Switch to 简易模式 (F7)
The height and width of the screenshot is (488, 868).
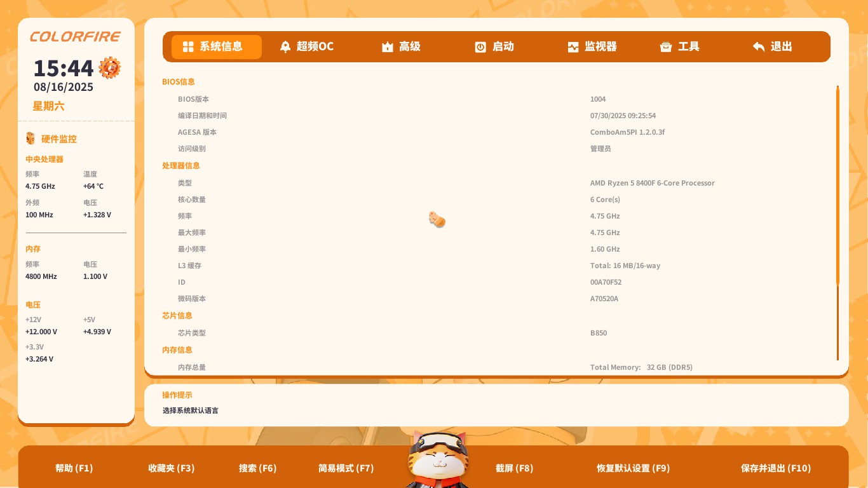pyautogui.click(x=346, y=468)
